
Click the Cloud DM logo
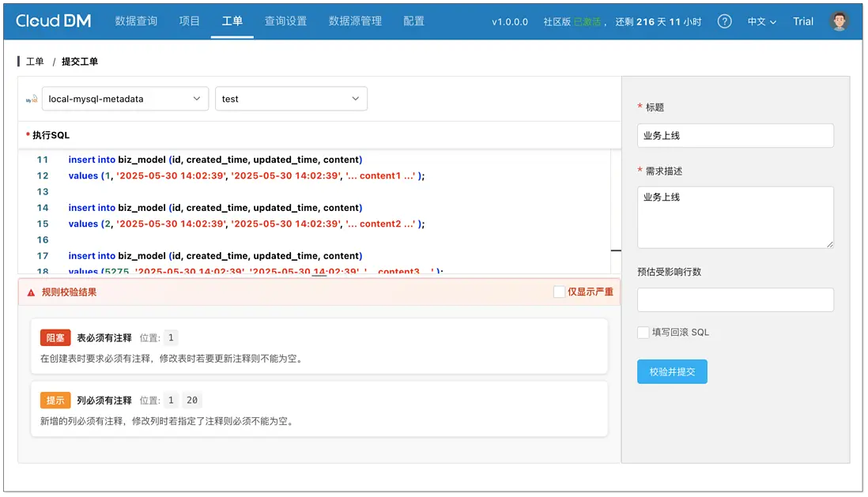pyautogui.click(x=53, y=21)
